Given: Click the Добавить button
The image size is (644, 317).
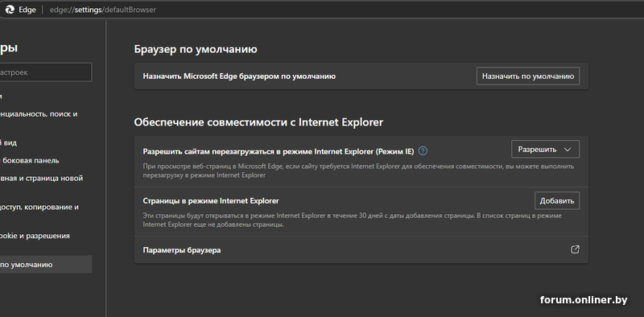Looking at the screenshot, I should pos(557,201).
